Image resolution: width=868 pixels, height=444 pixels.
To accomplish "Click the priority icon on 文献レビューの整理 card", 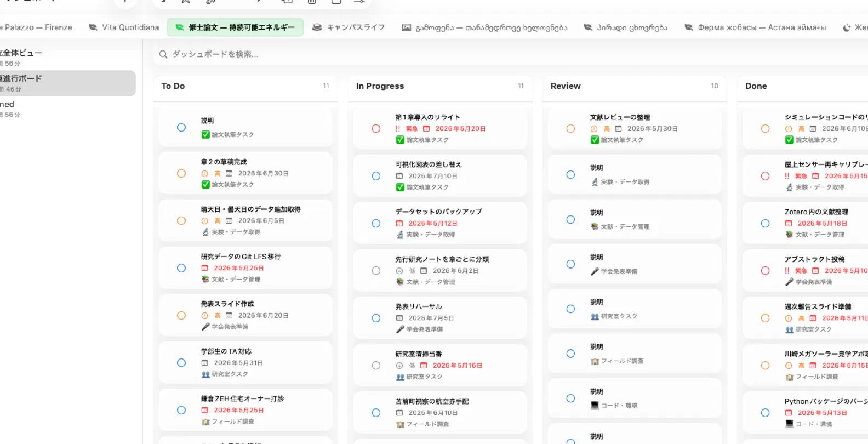I will [593, 129].
